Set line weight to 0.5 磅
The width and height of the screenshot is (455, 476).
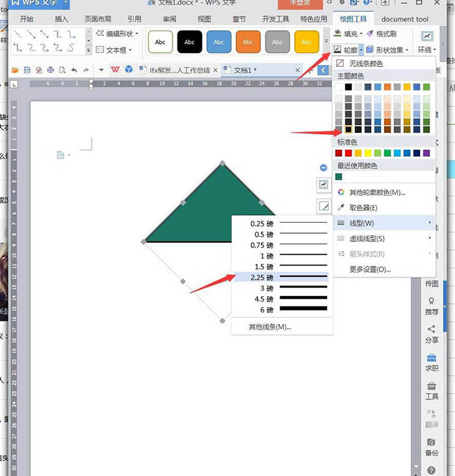coord(281,234)
